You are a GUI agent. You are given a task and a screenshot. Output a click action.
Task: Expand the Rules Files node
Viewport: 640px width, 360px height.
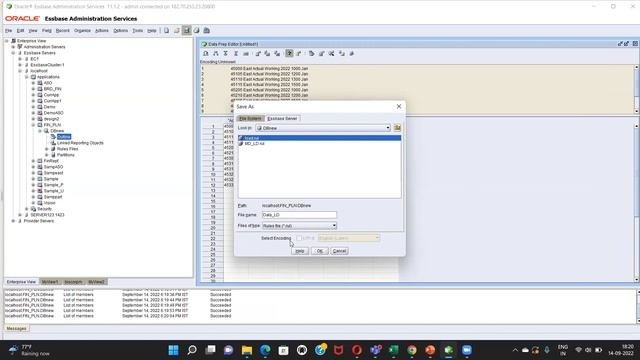pyautogui.click(x=47, y=149)
